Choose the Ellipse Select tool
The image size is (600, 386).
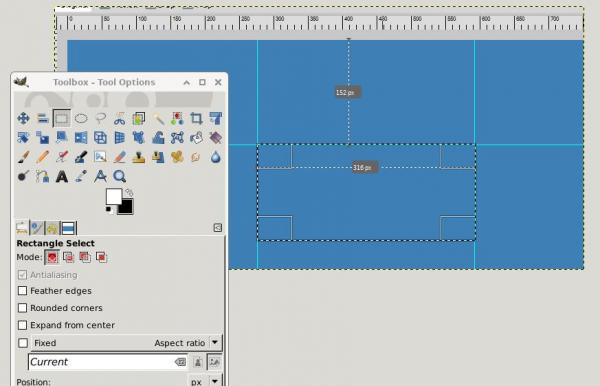pos(81,118)
